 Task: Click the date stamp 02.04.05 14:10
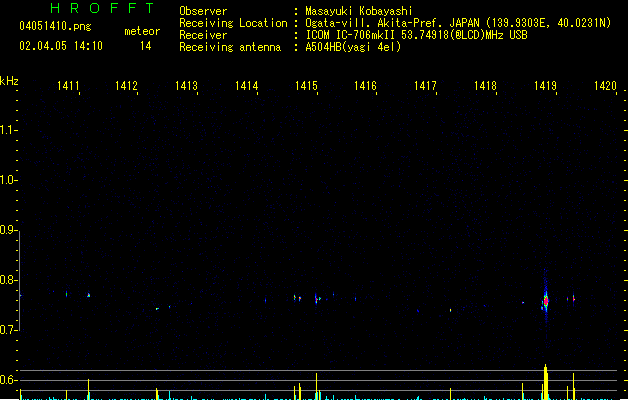point(61,46)
